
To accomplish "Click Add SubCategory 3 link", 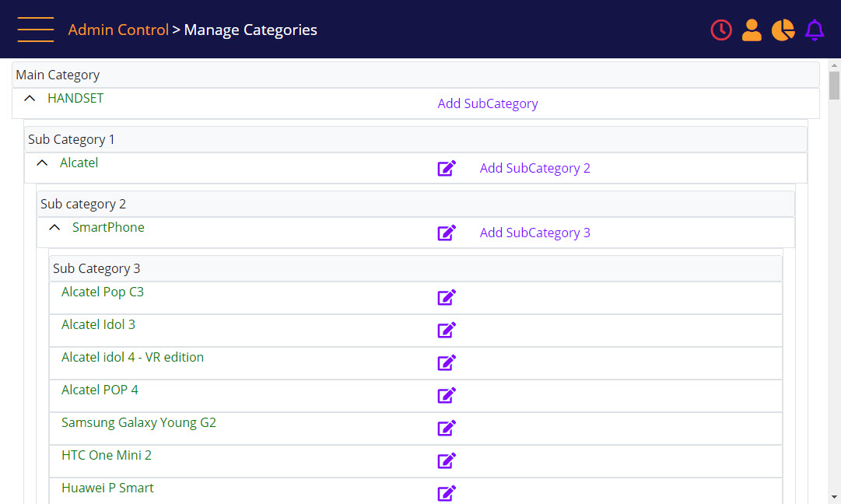I will pos(534,233).
